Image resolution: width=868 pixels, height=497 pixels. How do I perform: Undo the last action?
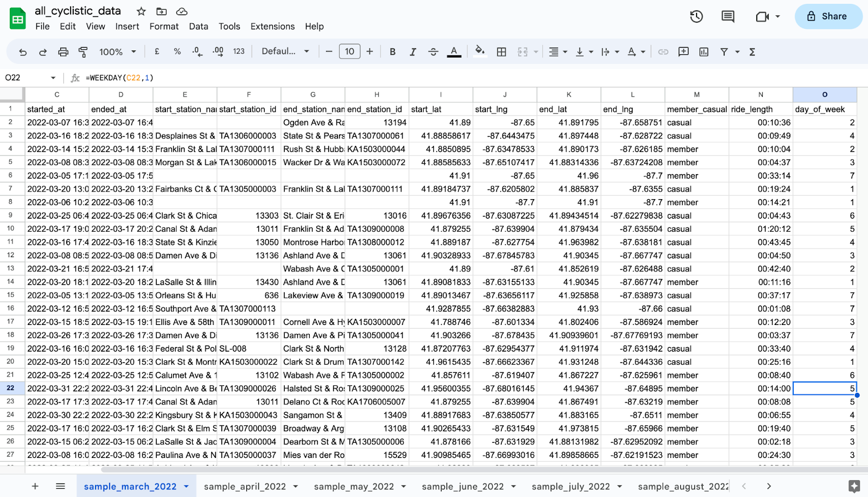tap(22, 51)
